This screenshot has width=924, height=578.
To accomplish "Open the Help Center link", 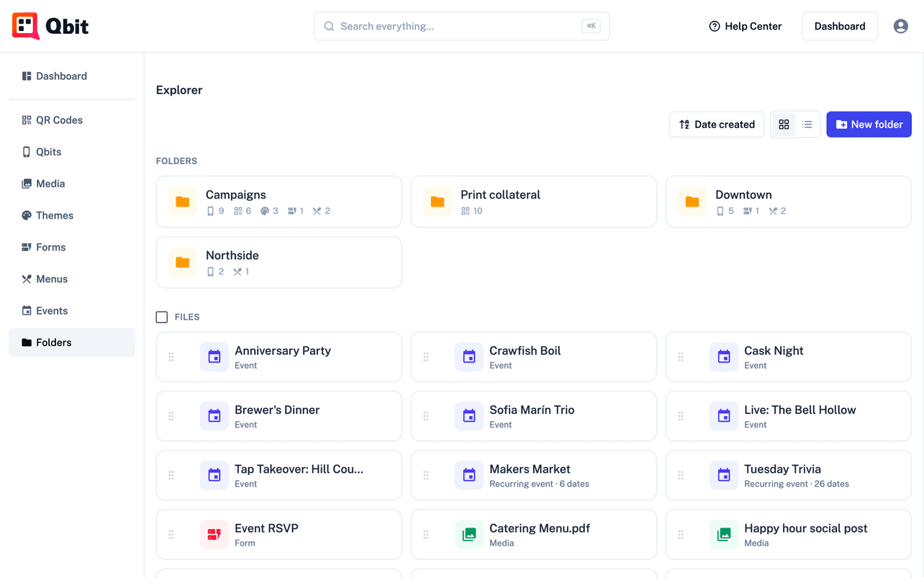I will (746, 26).
